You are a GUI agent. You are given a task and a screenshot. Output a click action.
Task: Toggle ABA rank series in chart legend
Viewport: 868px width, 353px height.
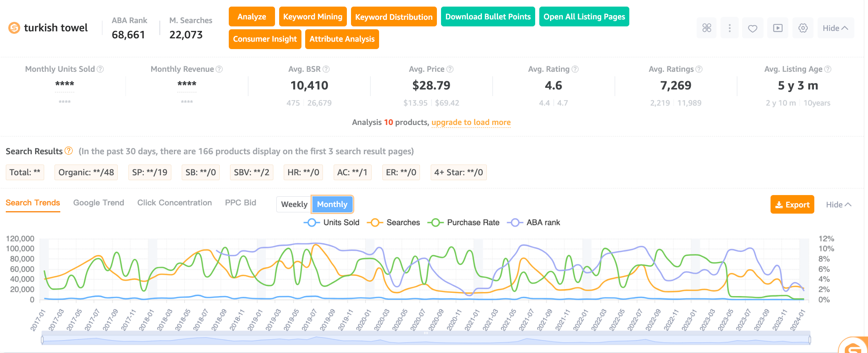(x=534, y=222)
